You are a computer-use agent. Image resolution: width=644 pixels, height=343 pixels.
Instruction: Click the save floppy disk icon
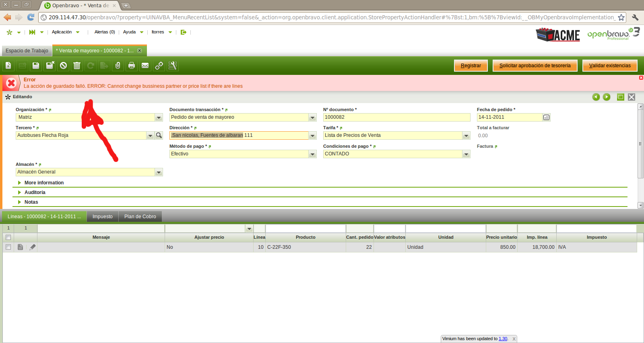pyautogui.click(x=36, y=66)
